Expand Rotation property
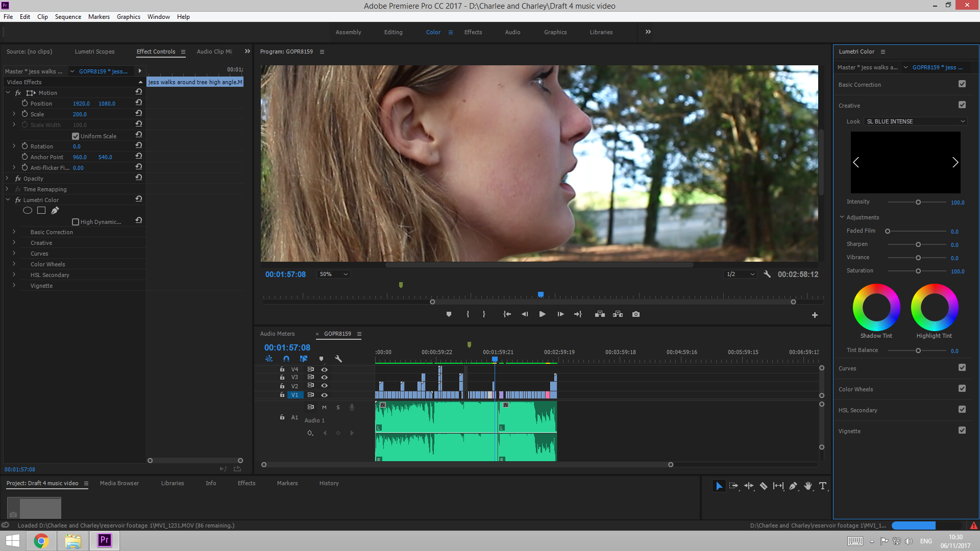 point(14,146)
